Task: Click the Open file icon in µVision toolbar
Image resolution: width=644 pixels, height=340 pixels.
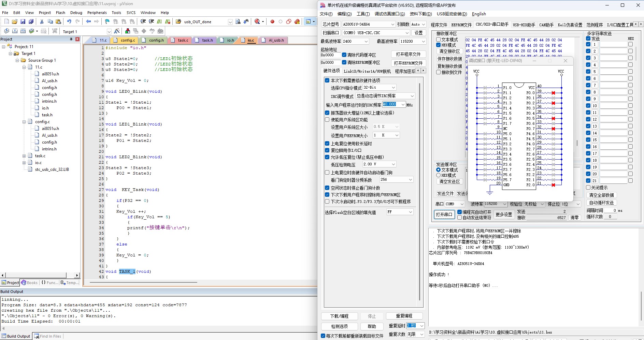Action: [15, 21]
